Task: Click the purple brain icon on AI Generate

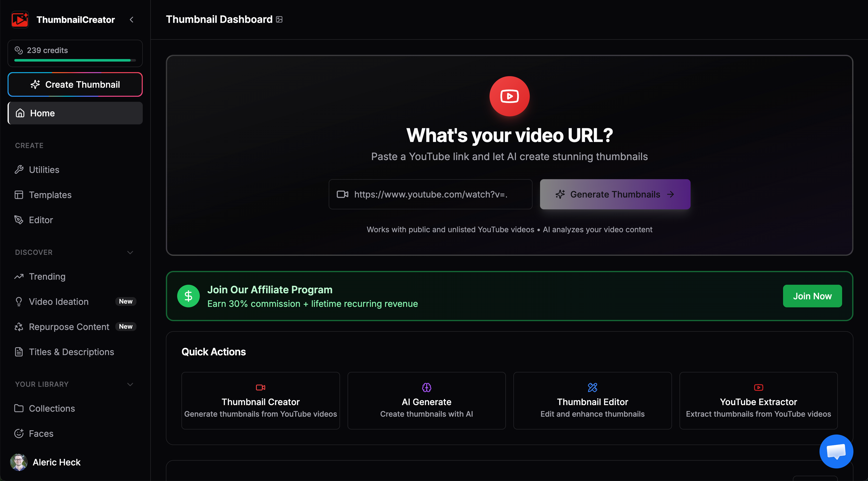Action: 427,388
